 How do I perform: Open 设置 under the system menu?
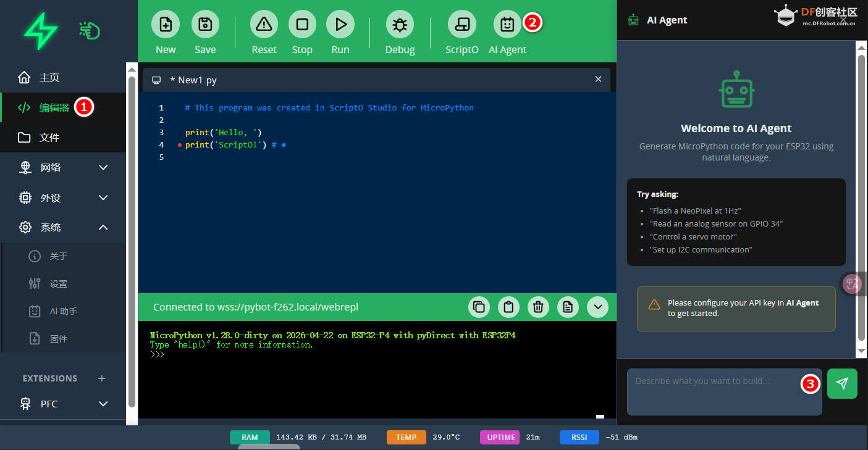click(59, 284)
